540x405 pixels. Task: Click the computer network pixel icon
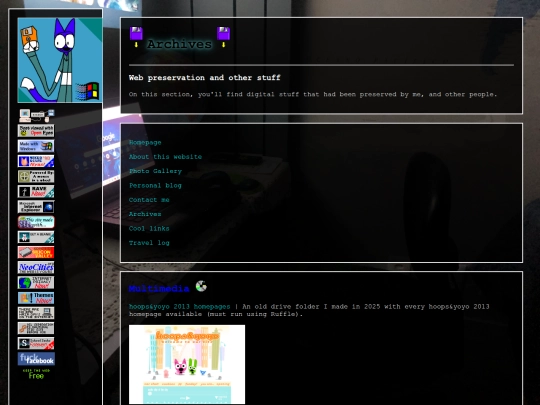pyautogui.click(x=37, y=115)
